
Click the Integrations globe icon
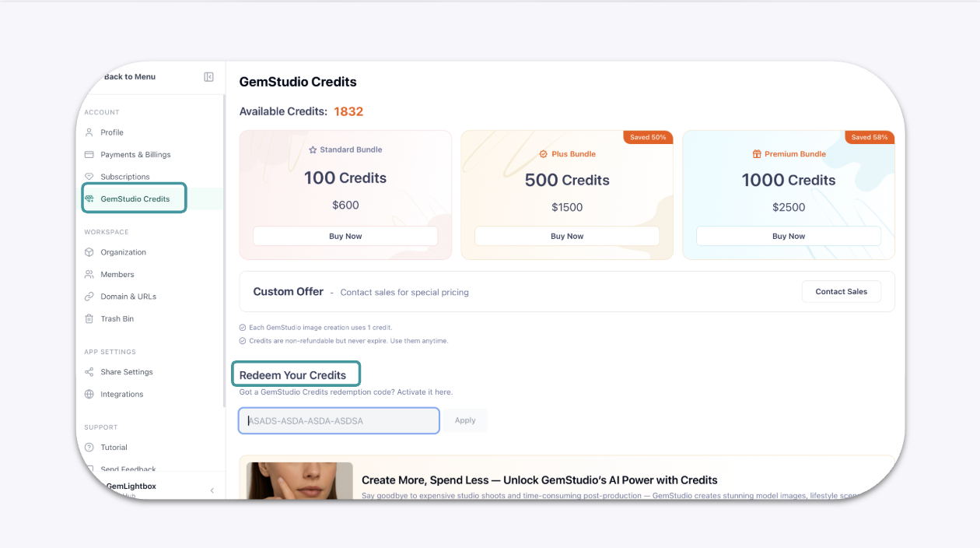click(89, 395)
